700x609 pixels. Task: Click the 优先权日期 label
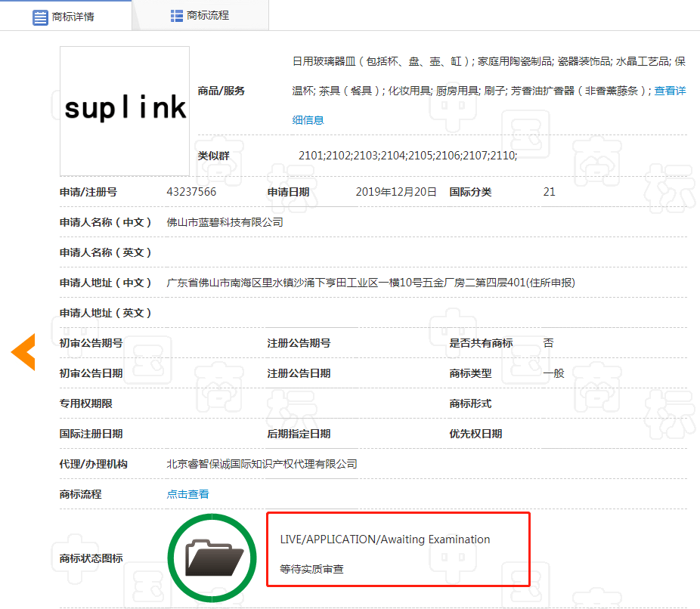pos(475,434)
